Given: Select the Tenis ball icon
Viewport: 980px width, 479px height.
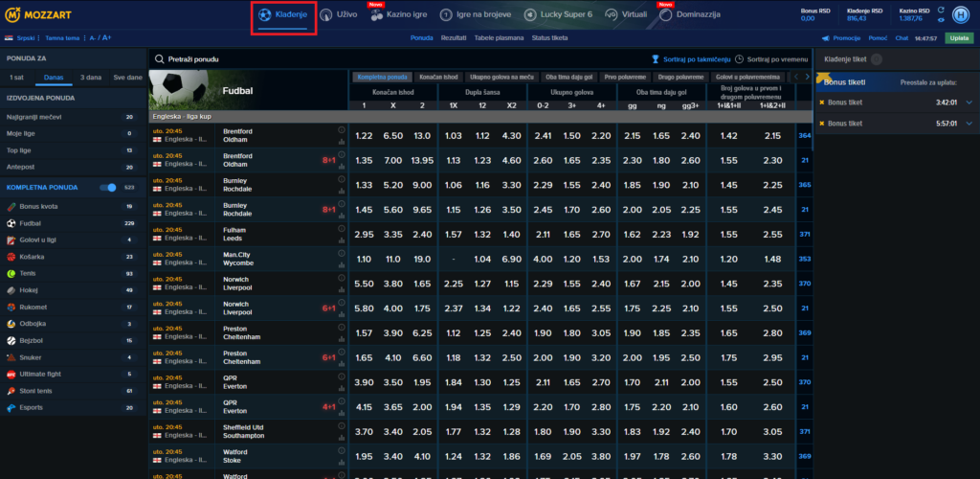Looking at the screenshot, I should pyautogui.click(x=11, y=273).
